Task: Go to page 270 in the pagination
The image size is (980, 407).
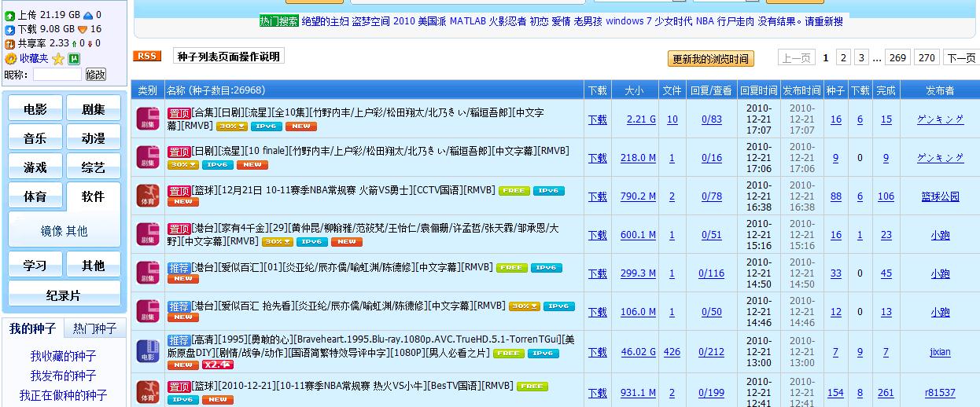Action: [927, 58]
